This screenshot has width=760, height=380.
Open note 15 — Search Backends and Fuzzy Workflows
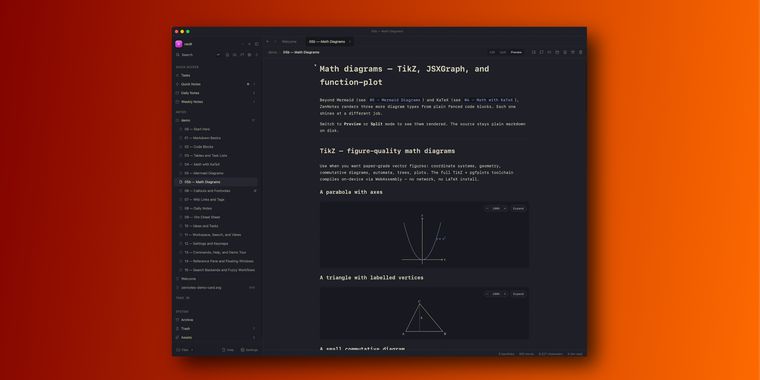(x=217, y=270)
